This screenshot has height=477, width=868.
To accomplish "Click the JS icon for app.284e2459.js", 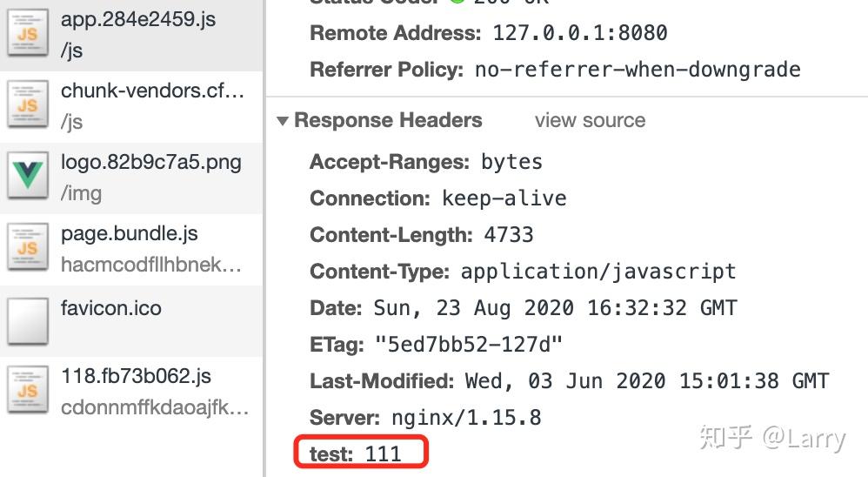I will coord(28,34).
